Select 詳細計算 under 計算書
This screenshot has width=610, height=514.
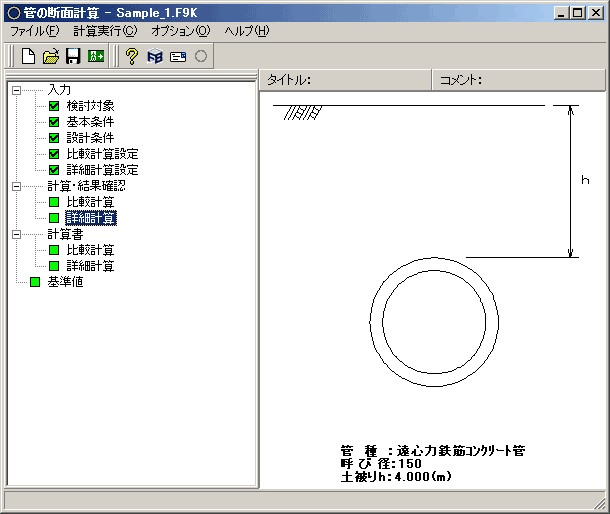[x=90, y=266]
